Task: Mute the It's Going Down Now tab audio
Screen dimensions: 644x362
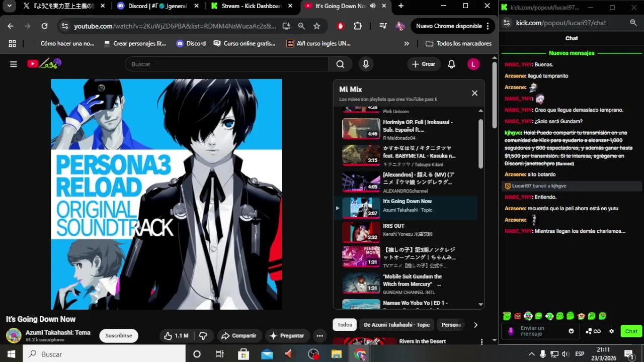Action: click(x=373, y=6)
